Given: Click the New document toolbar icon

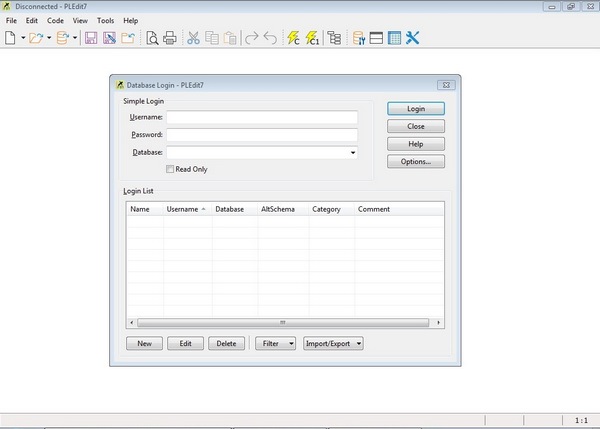Looking at the screenshot, I should click(10, 38).
